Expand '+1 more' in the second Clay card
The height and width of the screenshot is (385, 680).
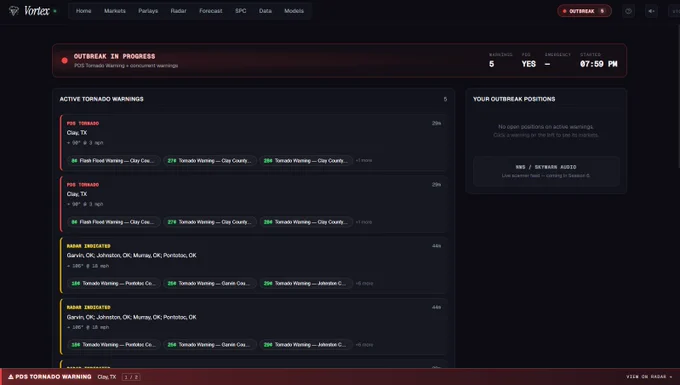364,222
